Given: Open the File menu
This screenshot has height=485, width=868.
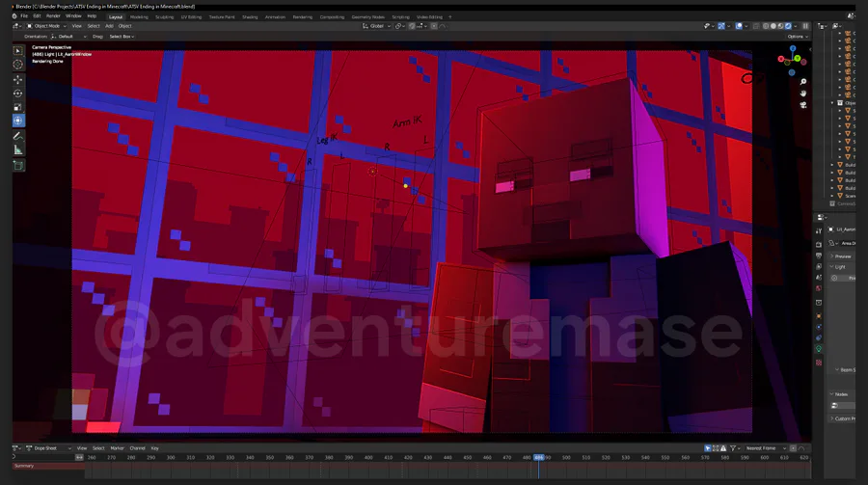Looking at the screenshot, I should pyautogui.click(x=24, y=16).
